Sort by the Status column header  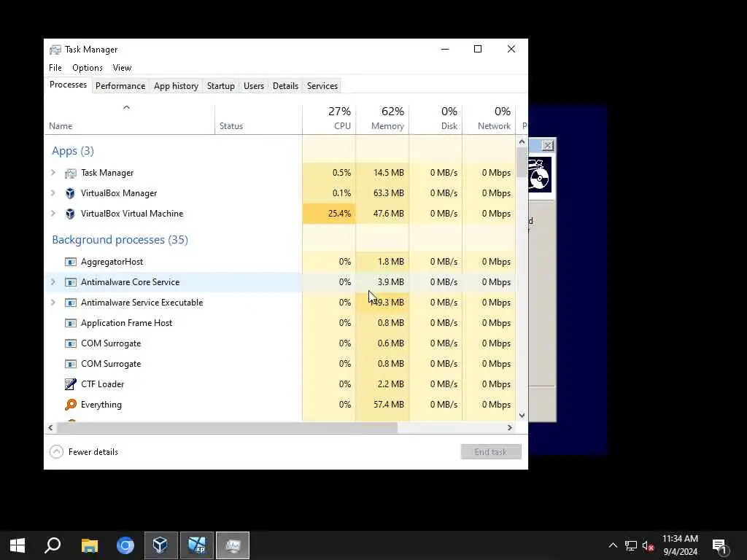259,119
